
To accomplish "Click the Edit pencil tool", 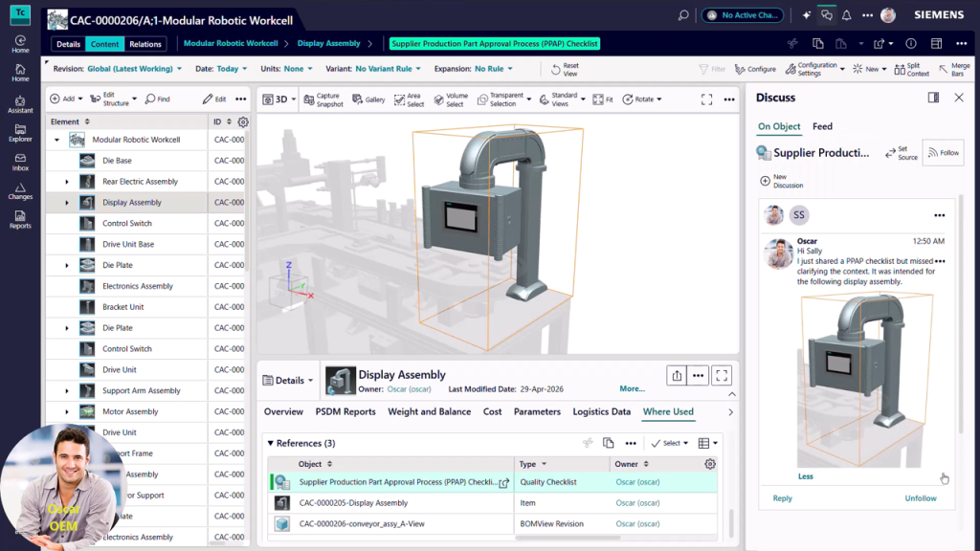I will pyautogui.click(x=214, y=99).
